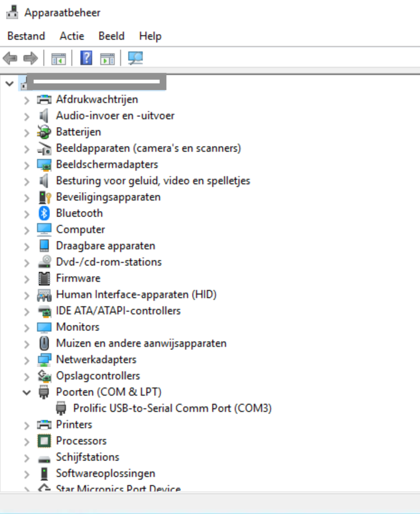Select Human Interface-apparaten (HID)
The height and width of the screenshot is (514, 420).
pyautogui.click(x=136, y=294)
